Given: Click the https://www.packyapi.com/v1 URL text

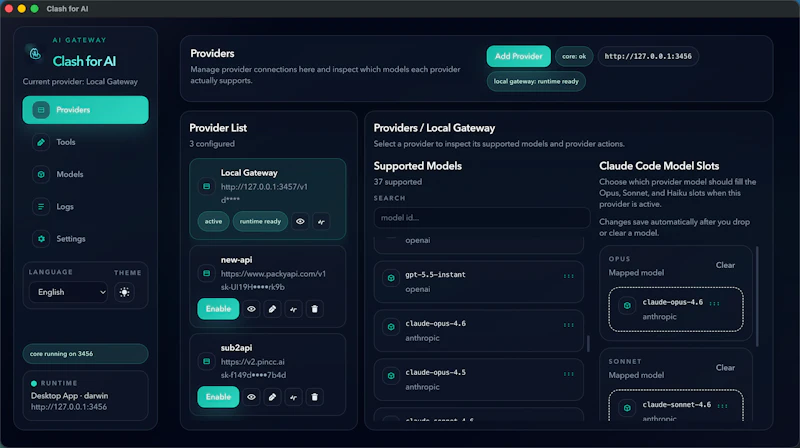Looking at the screenshot, I should [273, 274].
